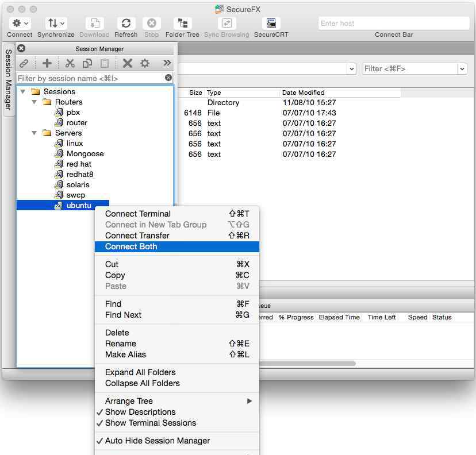
Task: Choose Delete from context menu
Action: coord(177,333)
